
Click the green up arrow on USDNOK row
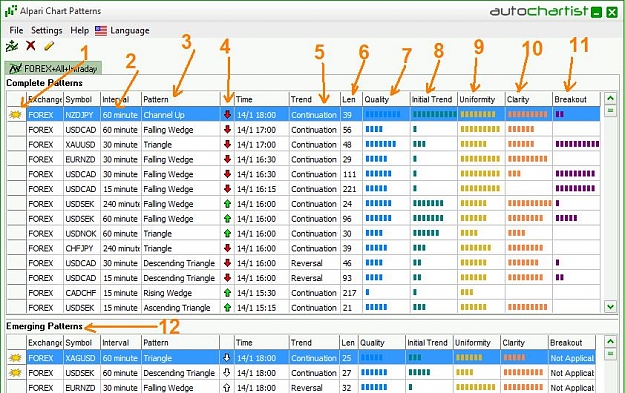(x=227, y=234)
